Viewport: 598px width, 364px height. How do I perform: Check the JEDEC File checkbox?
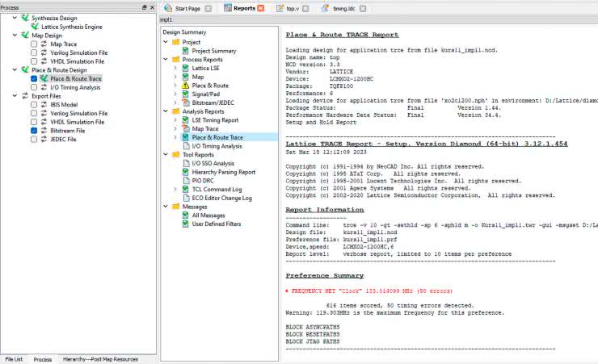34,139
